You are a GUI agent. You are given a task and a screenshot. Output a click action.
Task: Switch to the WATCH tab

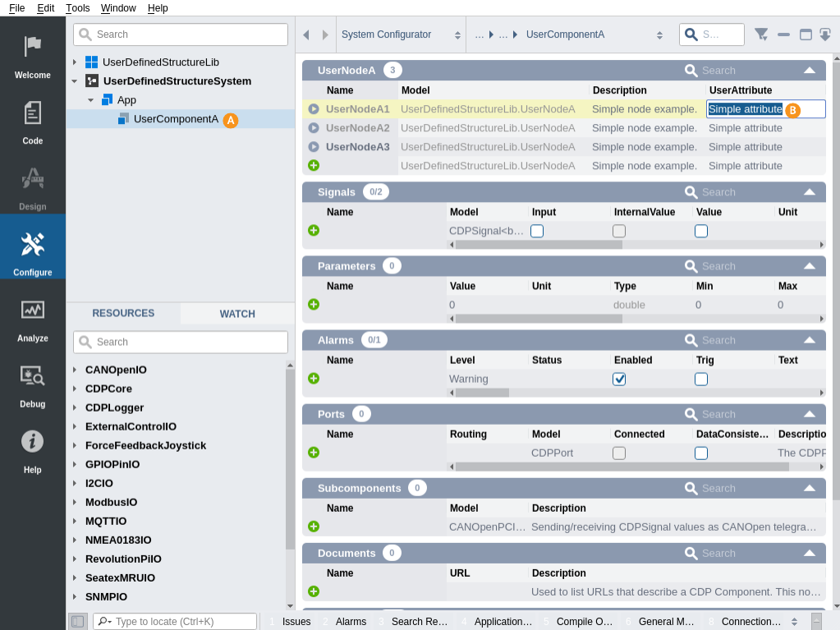pos(237,314)
